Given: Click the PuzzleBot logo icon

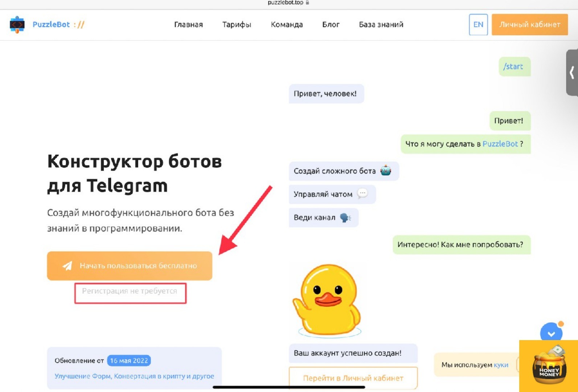Looking at the screenshot, I should [x=17, y=25].
